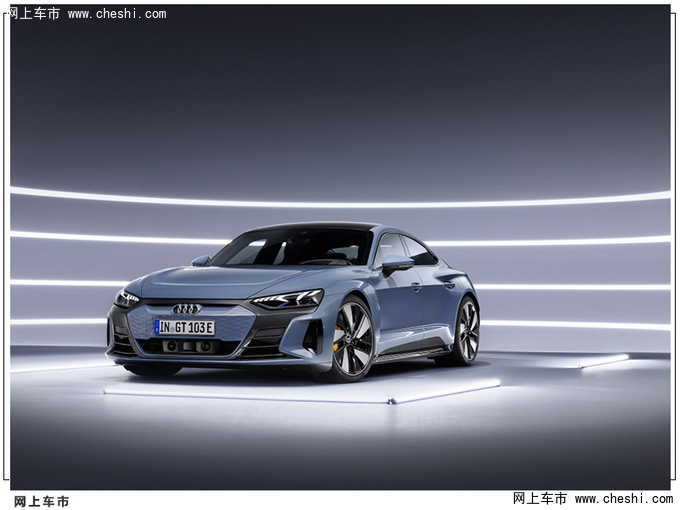Click the 网上车市 text in the bottom-right watermark

540,498
